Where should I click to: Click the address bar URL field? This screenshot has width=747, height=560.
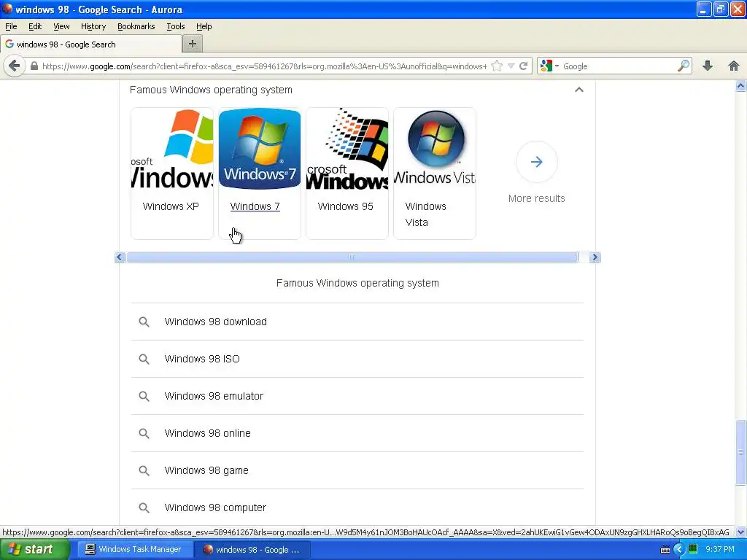pos(264,66)
